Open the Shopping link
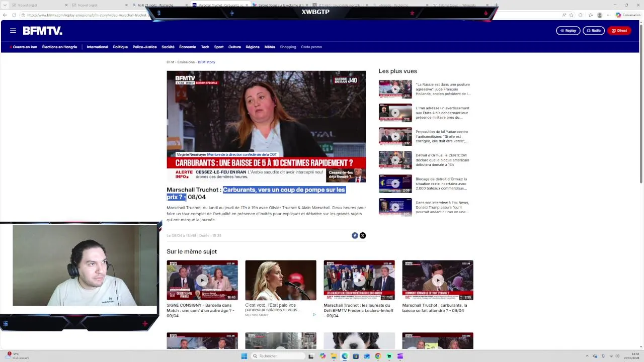The width and height of the screenshot is (644, 362). [x=288, y=47]
